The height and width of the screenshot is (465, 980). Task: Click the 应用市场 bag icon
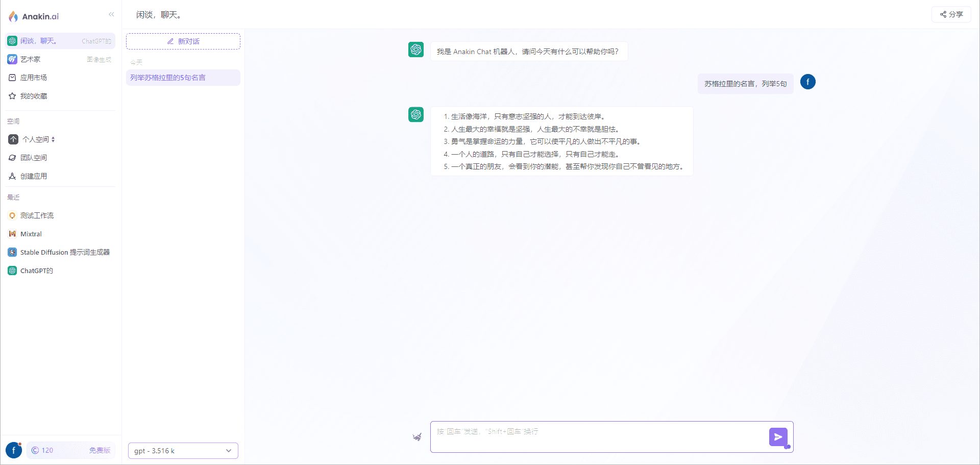(x=12, y=78)
